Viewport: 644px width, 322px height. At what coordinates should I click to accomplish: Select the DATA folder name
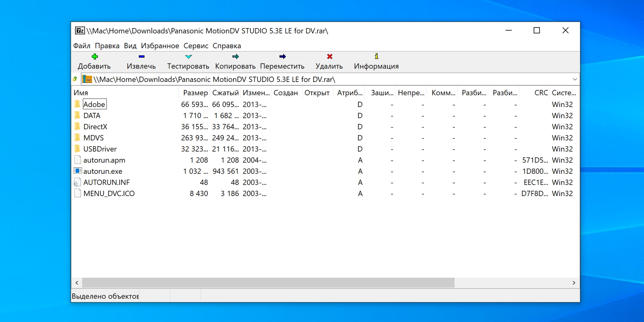point(92,115)
